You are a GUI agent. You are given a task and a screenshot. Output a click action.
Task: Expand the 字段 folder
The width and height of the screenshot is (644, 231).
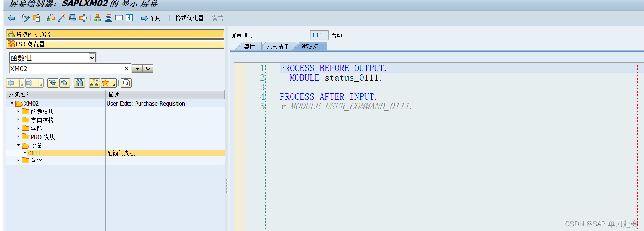tap(18, 128)
